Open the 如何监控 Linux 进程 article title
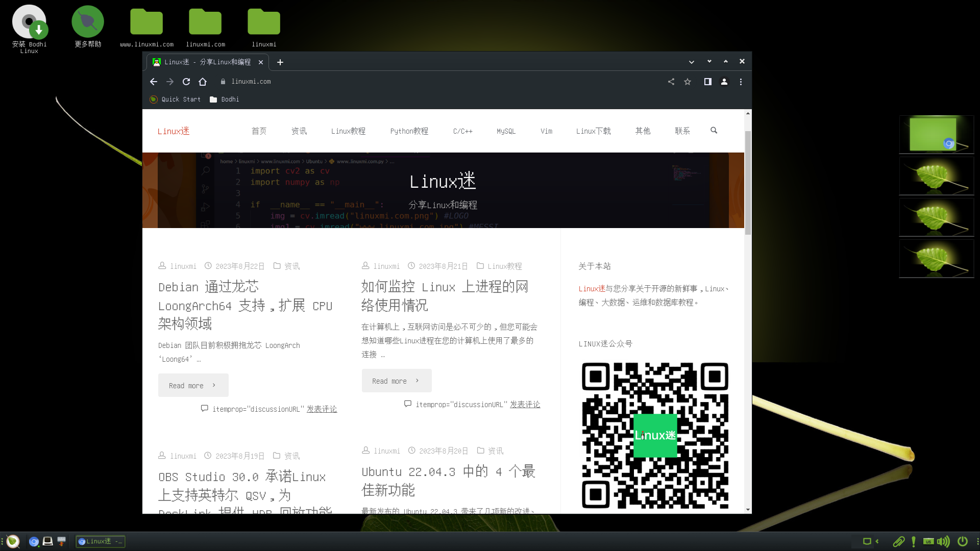 (445, 296)
